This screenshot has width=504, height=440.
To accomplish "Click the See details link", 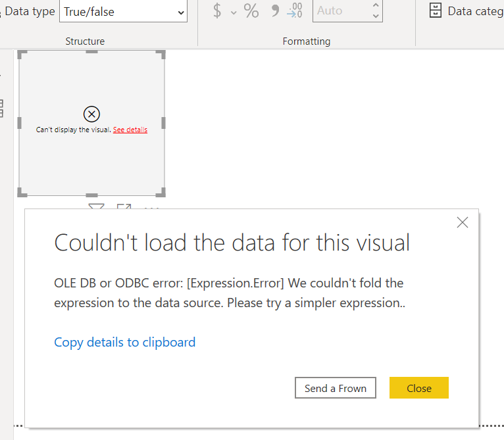I will (130, 130).
